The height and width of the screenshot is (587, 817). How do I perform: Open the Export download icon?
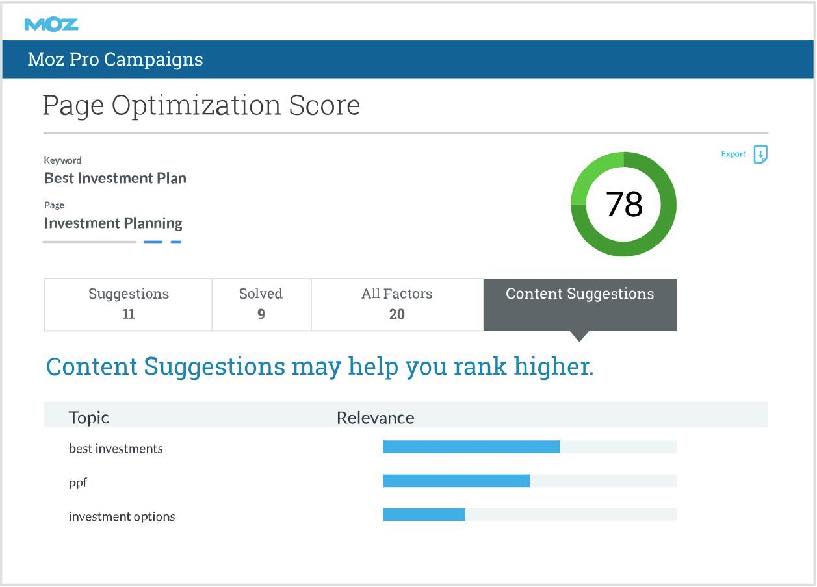760,155
